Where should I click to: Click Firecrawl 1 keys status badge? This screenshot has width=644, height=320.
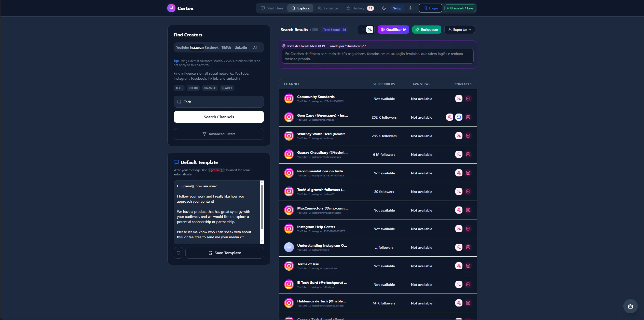tap(460, 8)
